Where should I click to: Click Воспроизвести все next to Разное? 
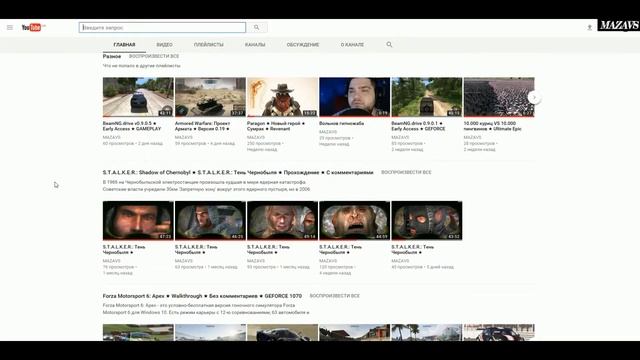pyautogui.click(x=154, y=56)
